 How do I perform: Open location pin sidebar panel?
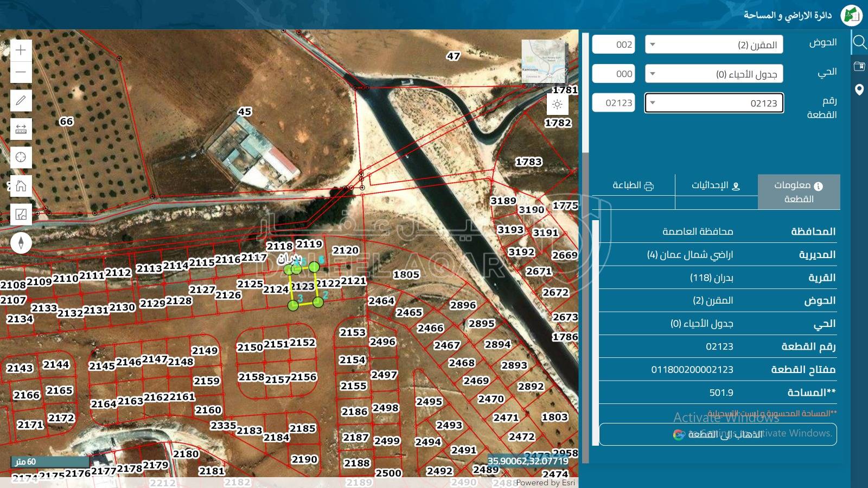859,90
